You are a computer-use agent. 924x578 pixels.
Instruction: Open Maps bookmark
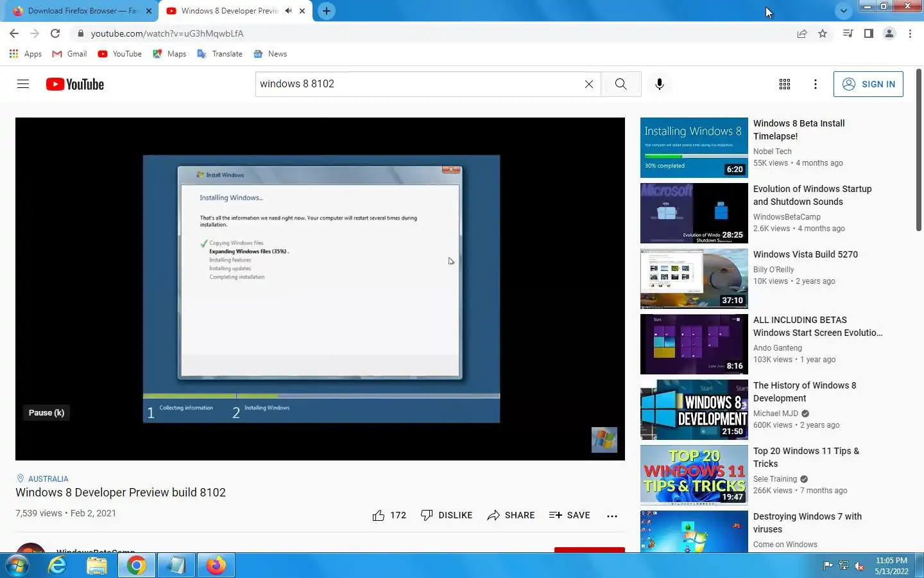tap(169, 54)
